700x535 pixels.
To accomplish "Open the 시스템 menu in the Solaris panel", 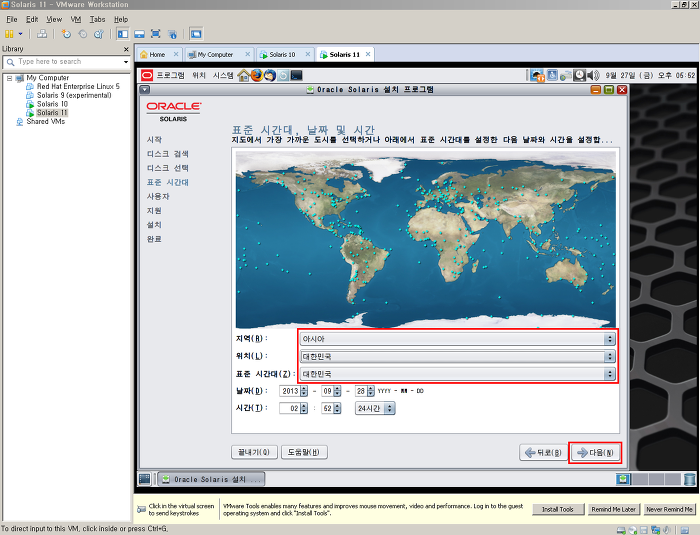I will tap(223, 75).
